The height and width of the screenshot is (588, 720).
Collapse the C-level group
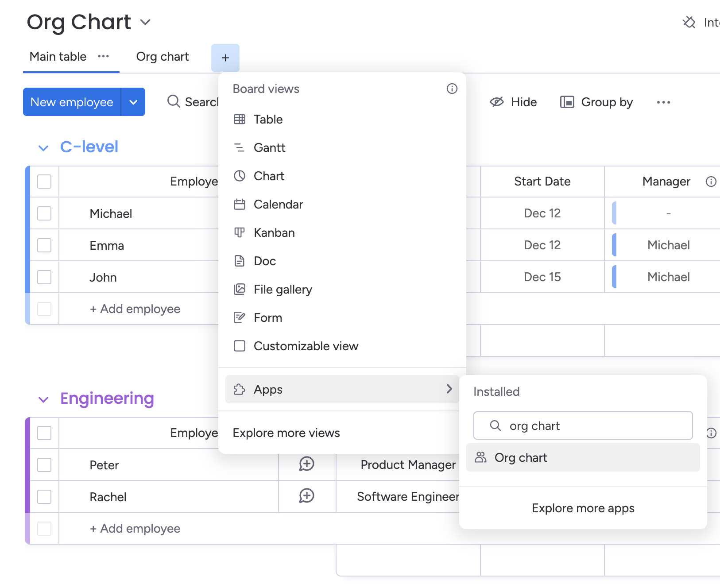pos(43,148)
